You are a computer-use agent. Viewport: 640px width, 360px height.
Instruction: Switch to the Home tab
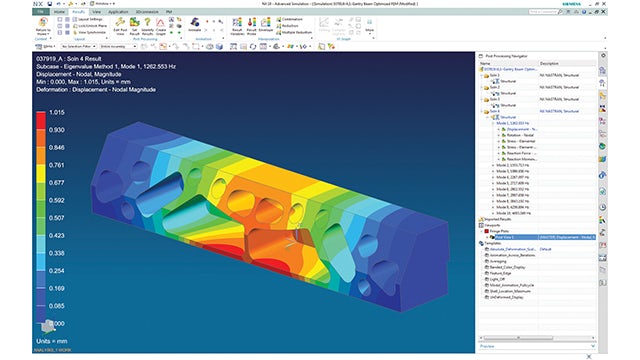click(x=60, y=12)
